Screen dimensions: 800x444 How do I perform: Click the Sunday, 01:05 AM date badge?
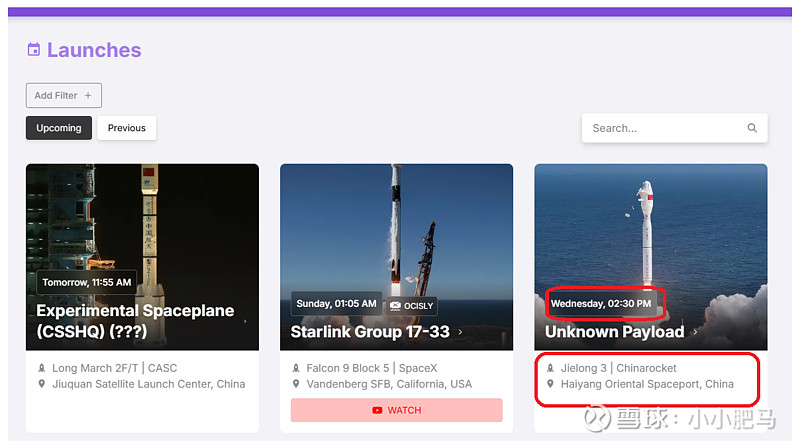click(336, 304)
